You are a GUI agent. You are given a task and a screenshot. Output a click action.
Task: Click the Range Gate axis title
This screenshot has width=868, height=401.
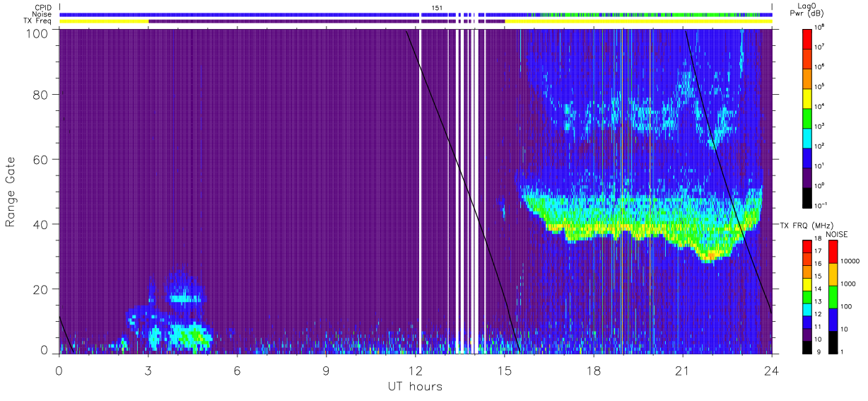point(11,192)
